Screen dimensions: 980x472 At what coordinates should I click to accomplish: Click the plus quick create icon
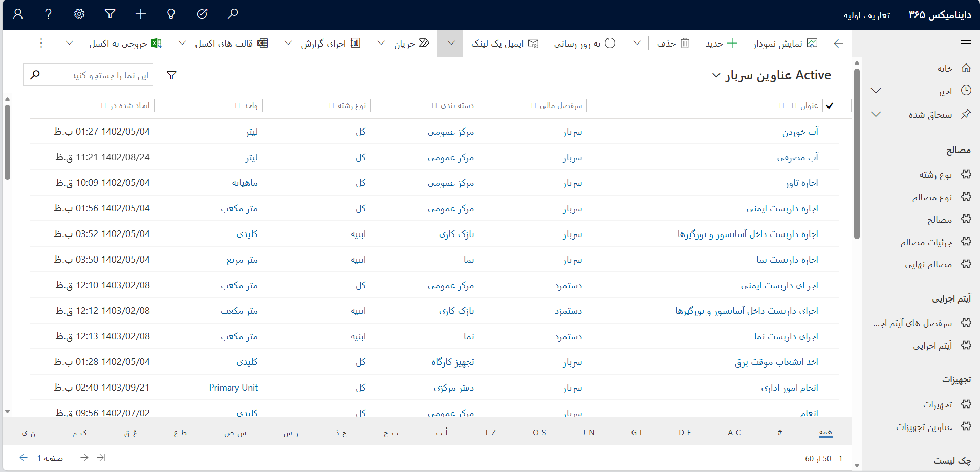tap(141, 14)
